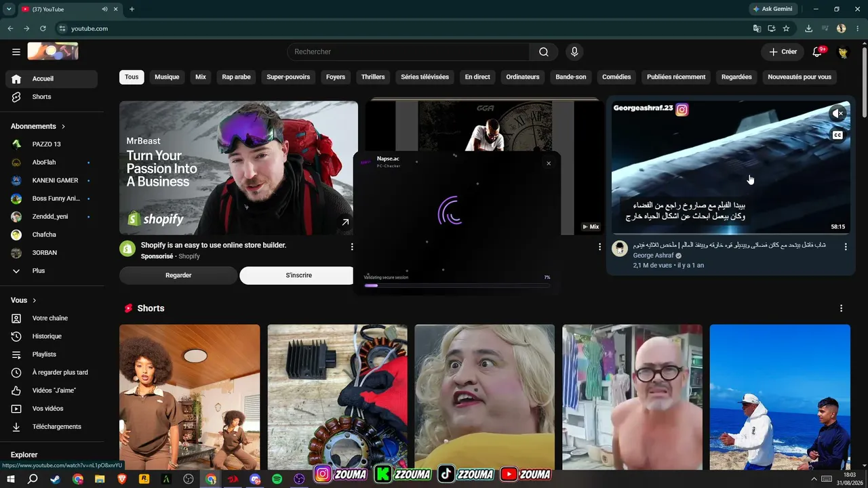
Task: Open a new browser tab
Action: [132, 9]
